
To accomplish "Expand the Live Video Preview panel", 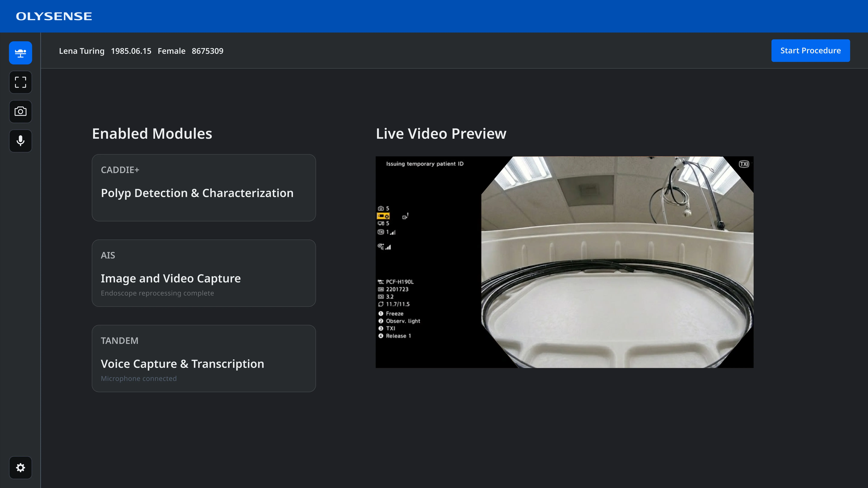I will [441, 133].
